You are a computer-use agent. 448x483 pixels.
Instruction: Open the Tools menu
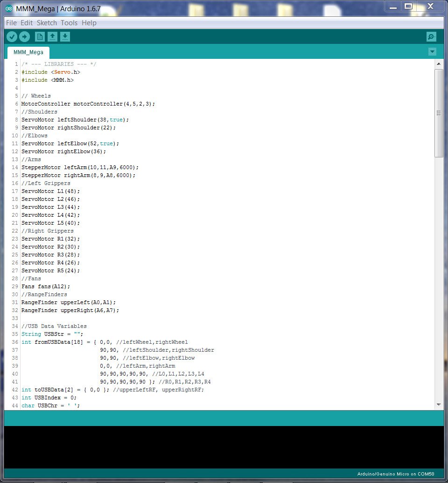[69, 22]
